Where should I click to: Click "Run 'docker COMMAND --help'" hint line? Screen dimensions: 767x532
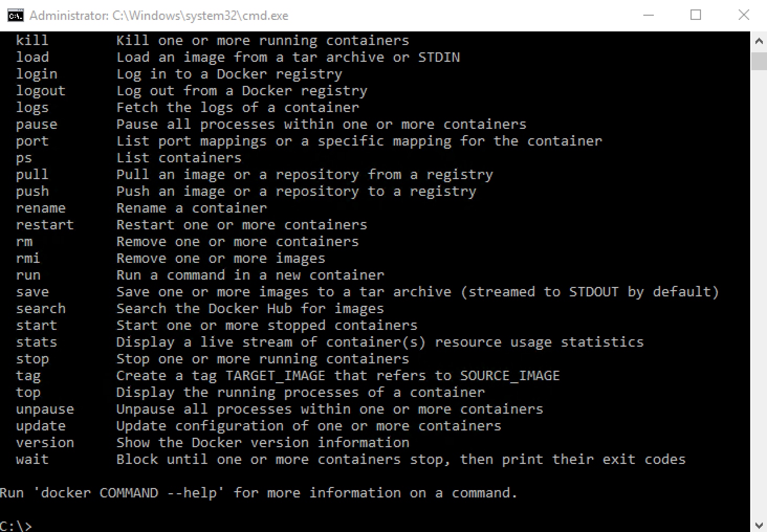[x=259, y=493]
